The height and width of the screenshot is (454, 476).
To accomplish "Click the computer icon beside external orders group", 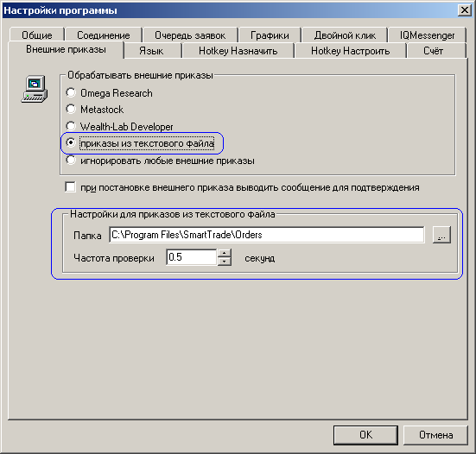I will [35, 89].
